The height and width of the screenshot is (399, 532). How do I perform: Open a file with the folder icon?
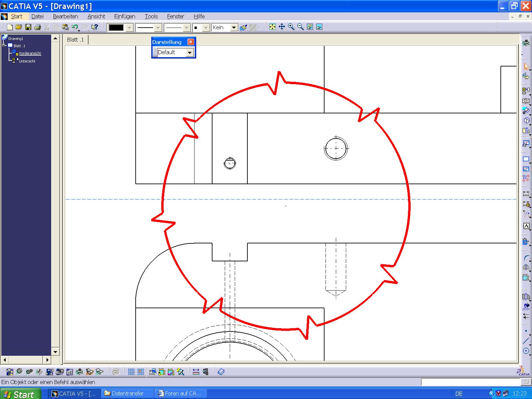tap(19, 27)
